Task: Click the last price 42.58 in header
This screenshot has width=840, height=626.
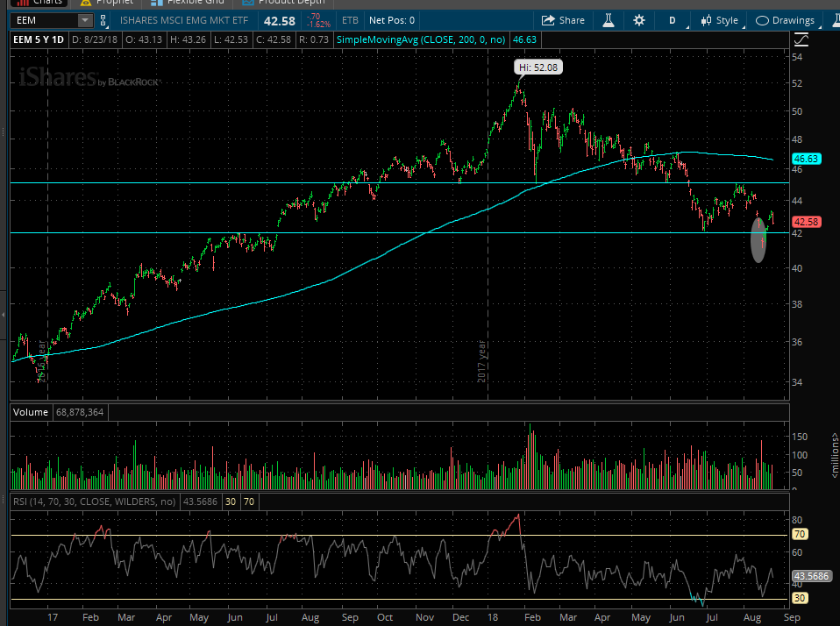Action: [x=280, y=21]
